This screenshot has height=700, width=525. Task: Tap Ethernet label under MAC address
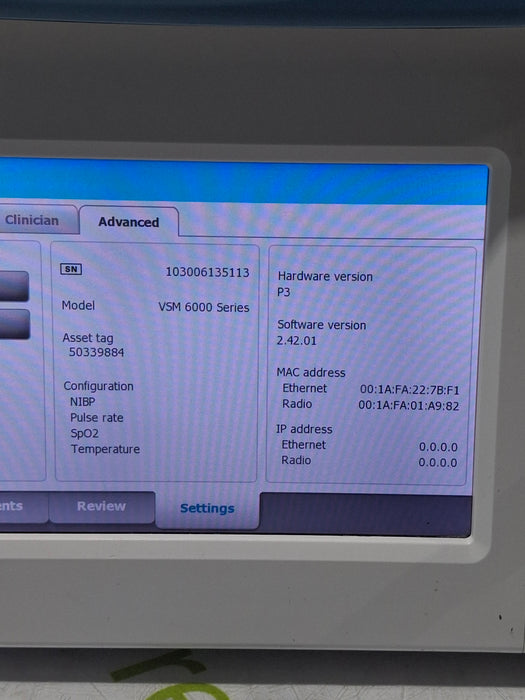tap(304, 388)
